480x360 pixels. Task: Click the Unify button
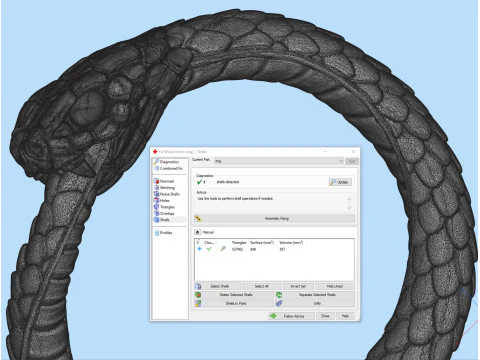[x=315, y=303]
